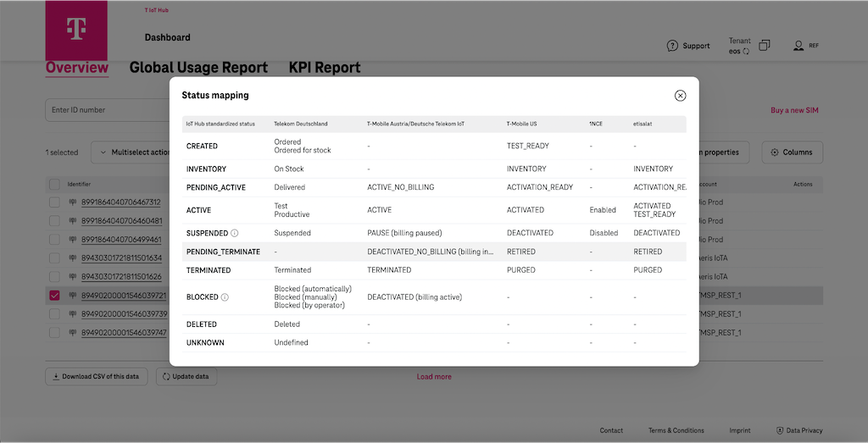Open the KPI Report tab

coord(325,68)
